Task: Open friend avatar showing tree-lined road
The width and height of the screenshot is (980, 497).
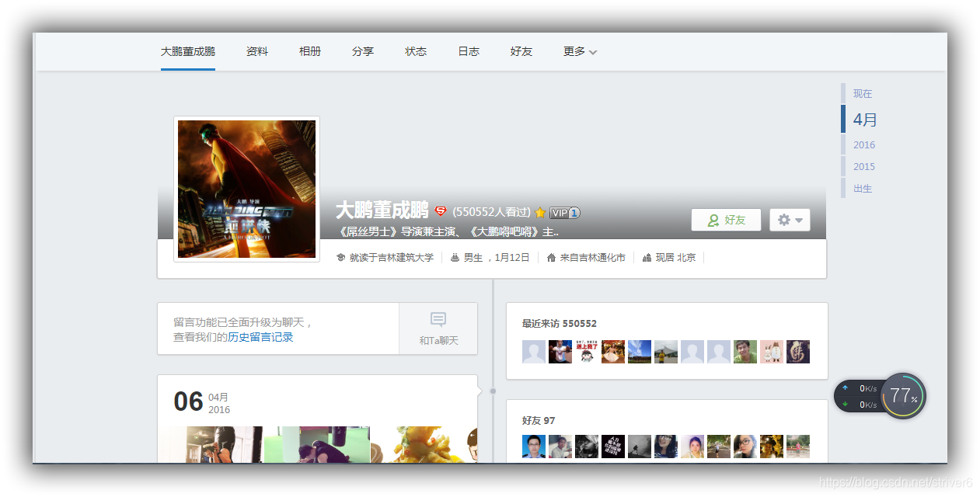Action: pos(719,447)
